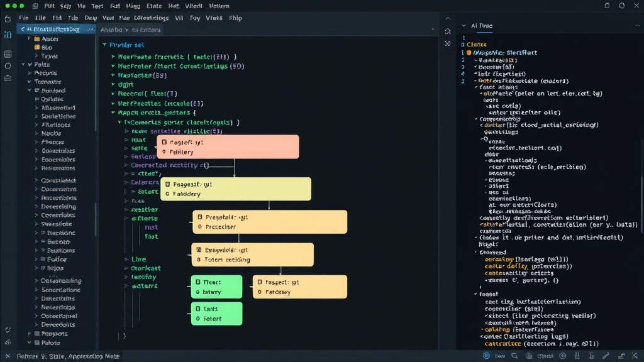Select the 'Sweesfiohe' item in sidebar tree
644x362 pixels.
[56, 224]
